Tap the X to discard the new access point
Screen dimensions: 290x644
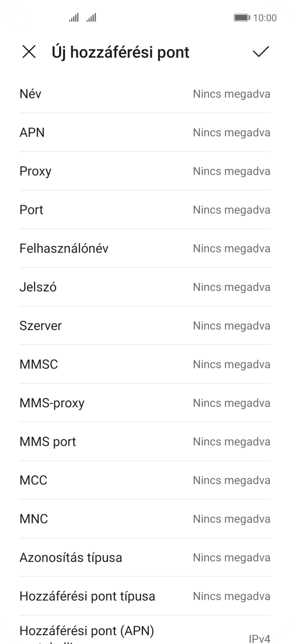click(x=30, y=52)
